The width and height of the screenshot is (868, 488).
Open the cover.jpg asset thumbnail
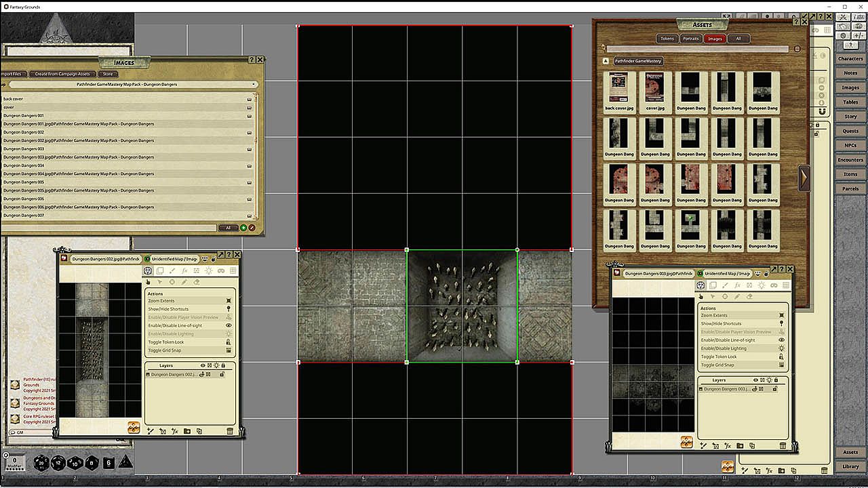[655, 91]
